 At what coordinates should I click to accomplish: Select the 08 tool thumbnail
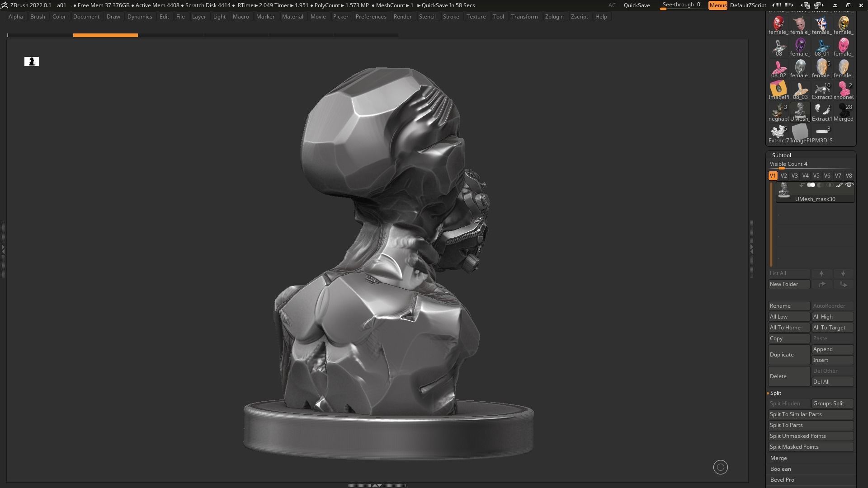tap(778, 47)
